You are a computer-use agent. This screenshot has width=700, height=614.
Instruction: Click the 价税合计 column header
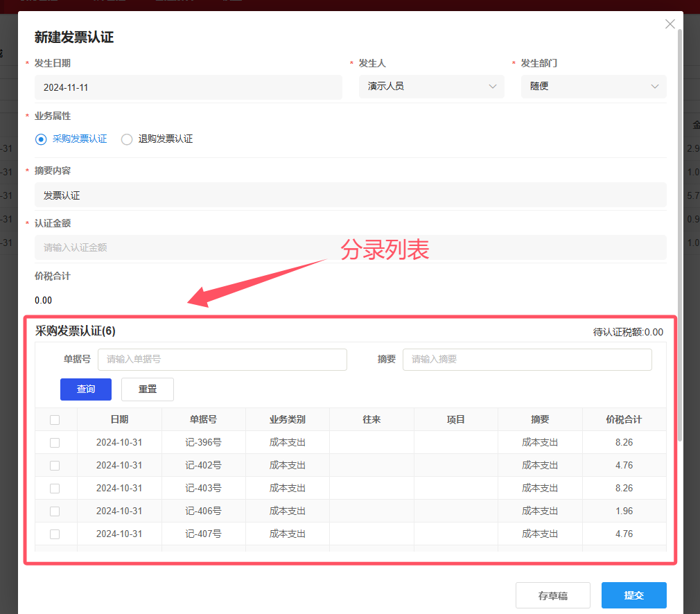tap(624, 420)
